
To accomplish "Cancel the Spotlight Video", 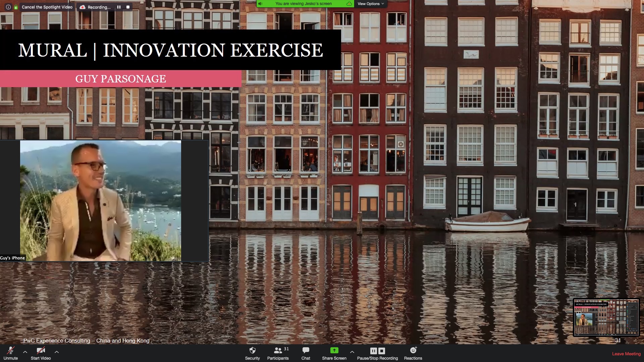I will click(x=47, y=7).
